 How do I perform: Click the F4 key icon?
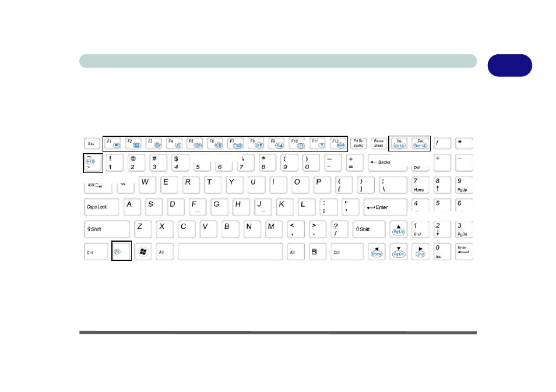click(174, 143)
